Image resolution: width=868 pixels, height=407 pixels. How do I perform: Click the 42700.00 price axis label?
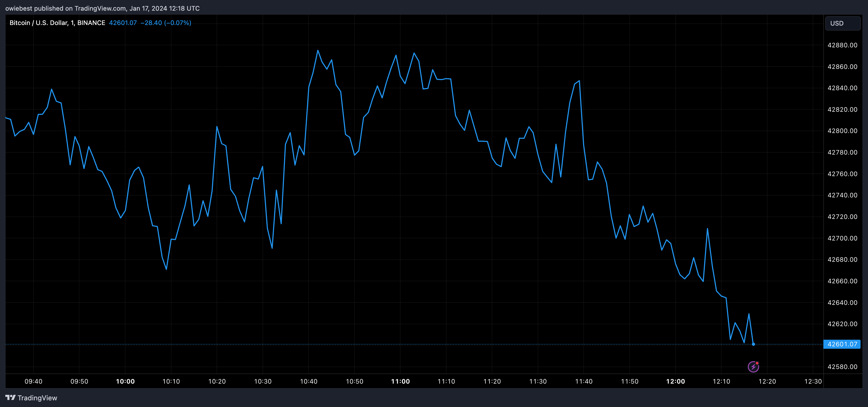842,238
